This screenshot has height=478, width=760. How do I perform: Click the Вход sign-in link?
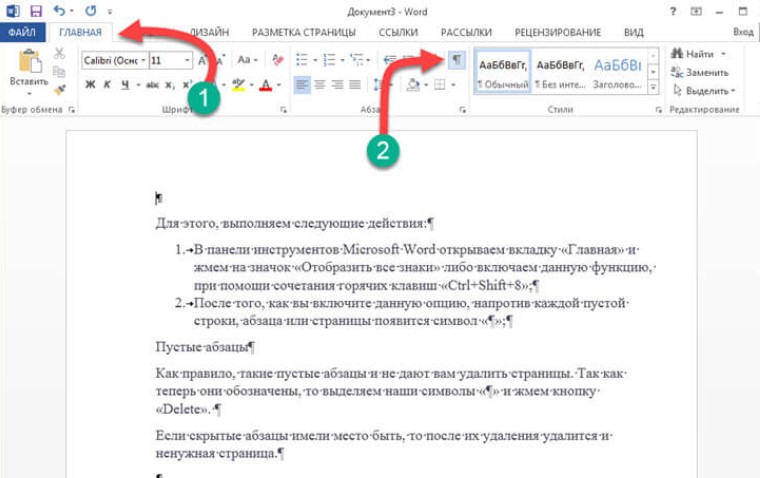pyautogui.click(x=743, y=32)
